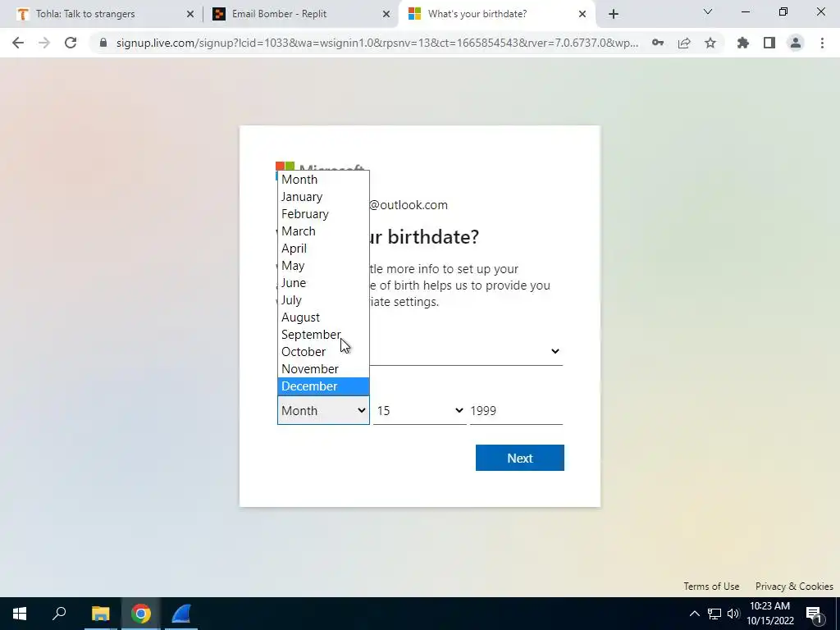840x630 pixels.
Task: View site information padlock
Action: pyautogui.click(x=103, y=43)
